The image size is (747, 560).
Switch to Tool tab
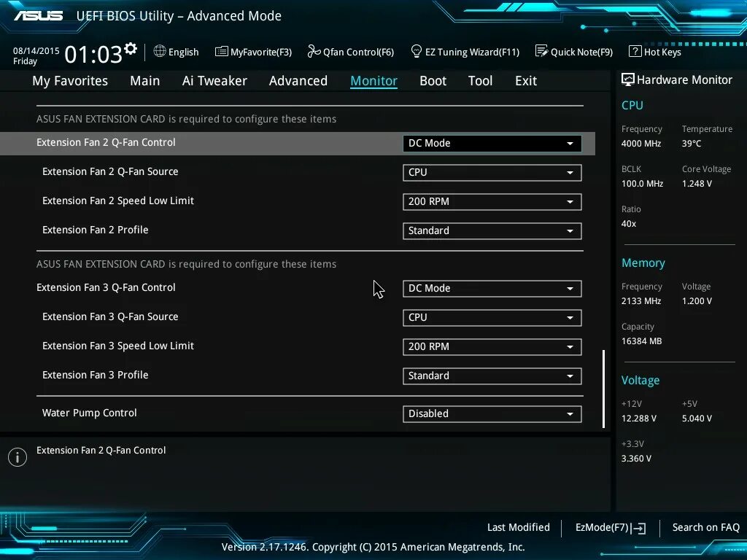coord(480,81)
